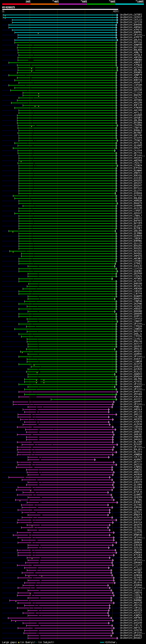Click the UniRef100_Q6L556 label
The image size is (146, 644).
(131, 379)
